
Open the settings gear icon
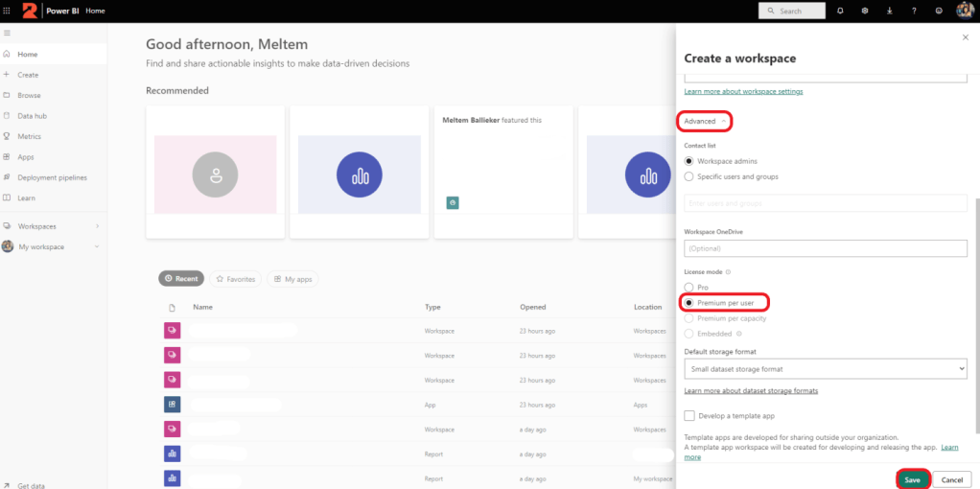coord(864,11)
